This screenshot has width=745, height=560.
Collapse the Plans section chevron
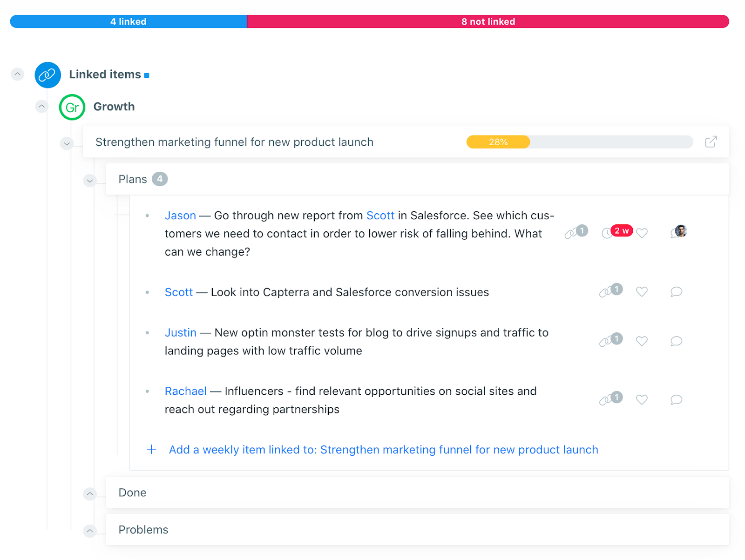click(x=90, y=181)
